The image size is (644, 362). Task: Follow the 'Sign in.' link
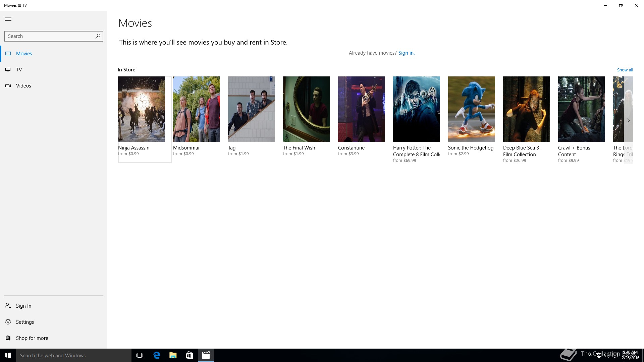[407, 53]
